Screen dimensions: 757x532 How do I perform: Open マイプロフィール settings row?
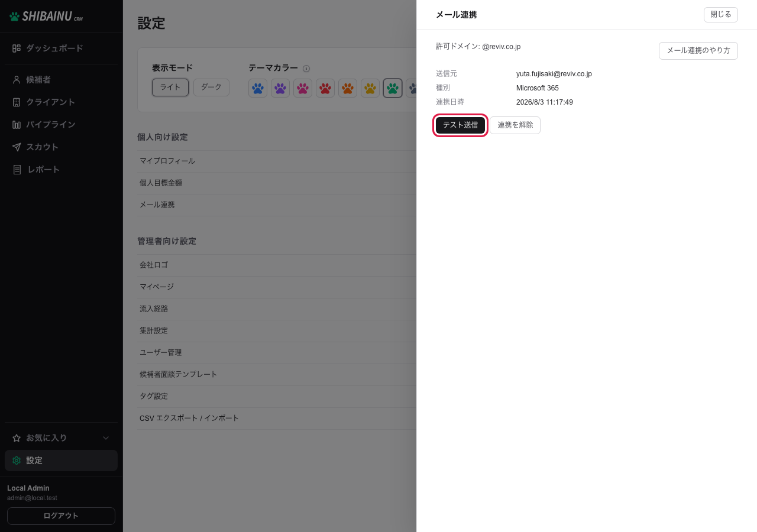[277, 161]
